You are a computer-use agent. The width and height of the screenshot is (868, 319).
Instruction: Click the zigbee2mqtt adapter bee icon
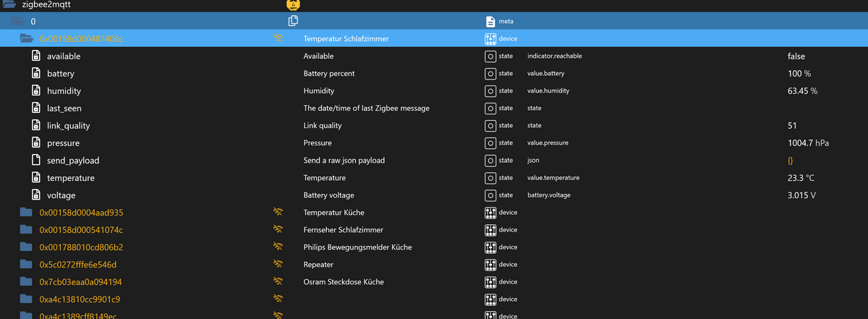click(x=294, y=4)
